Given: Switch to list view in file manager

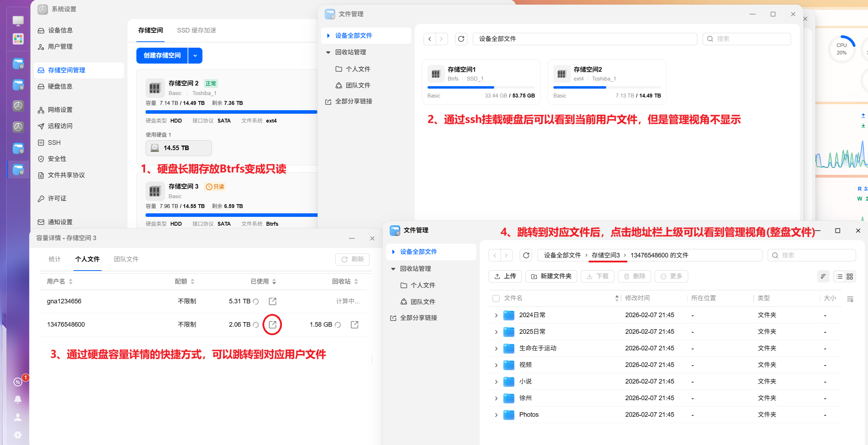Looking at the screenshot, I should click(839, 277).
